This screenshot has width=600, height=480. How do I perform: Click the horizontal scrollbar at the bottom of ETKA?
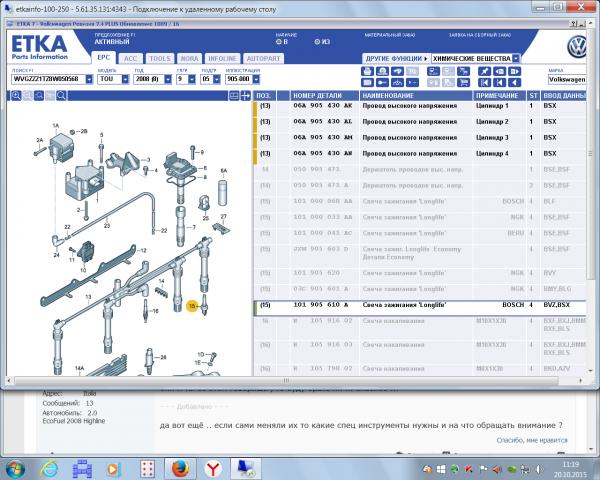point(286,380)
